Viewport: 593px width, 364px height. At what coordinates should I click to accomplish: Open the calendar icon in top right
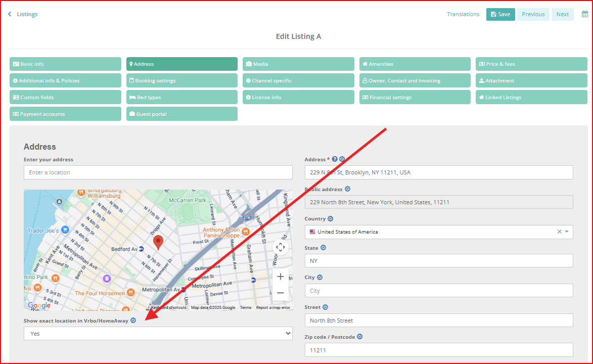585,14
